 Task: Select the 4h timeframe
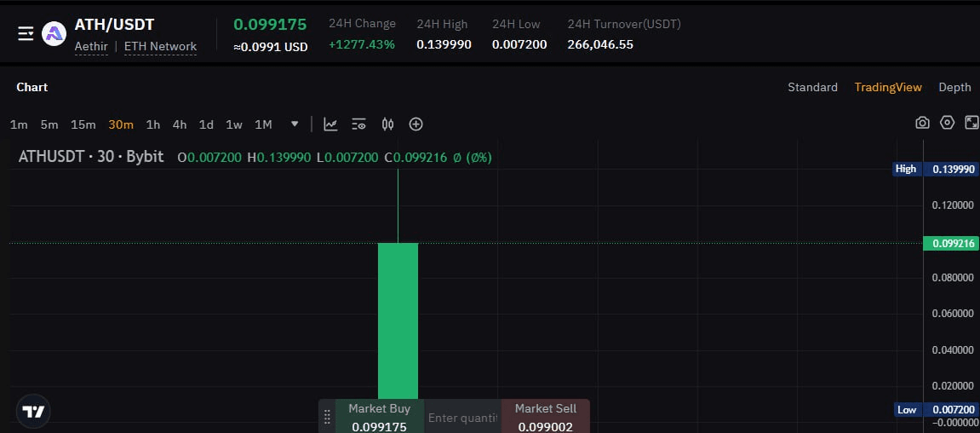(x=180, y=124)
